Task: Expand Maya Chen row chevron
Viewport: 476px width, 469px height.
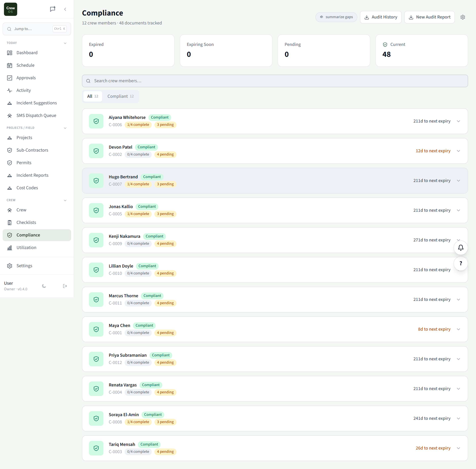Action: (458, 329)
